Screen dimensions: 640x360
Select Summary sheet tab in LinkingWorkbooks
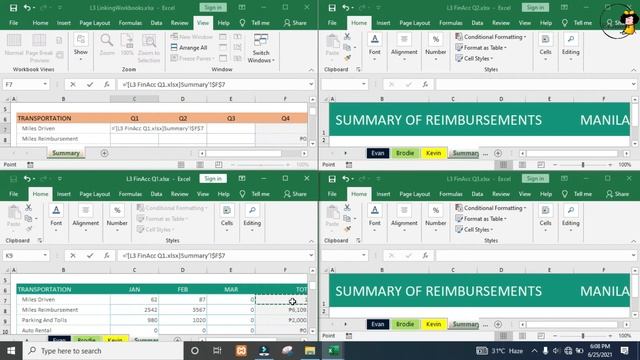click(x=66, y=153)
